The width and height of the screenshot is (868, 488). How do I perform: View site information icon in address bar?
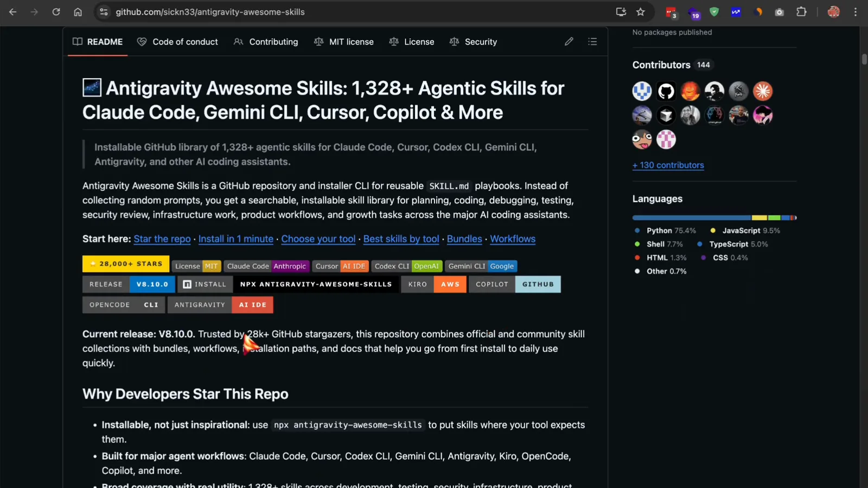click(x=104, y=12)
